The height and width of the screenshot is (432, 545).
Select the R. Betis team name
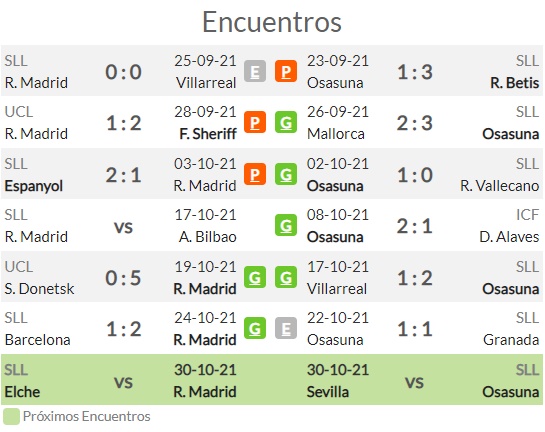tap(514, 83)
